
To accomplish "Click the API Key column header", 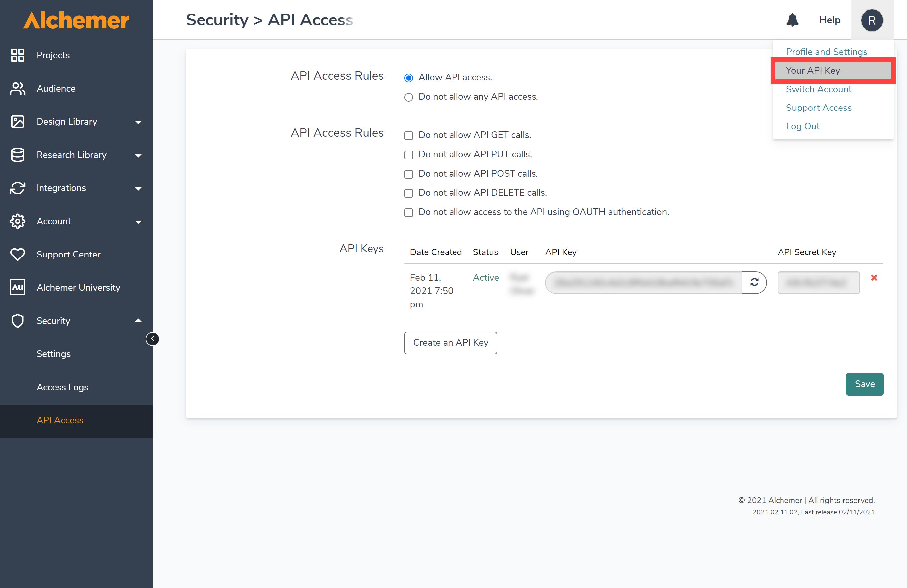I will click(561, 252).
